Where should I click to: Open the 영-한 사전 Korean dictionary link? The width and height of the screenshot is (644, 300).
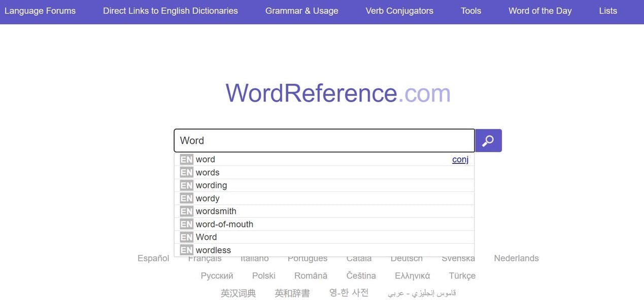(x=349, y=293)
